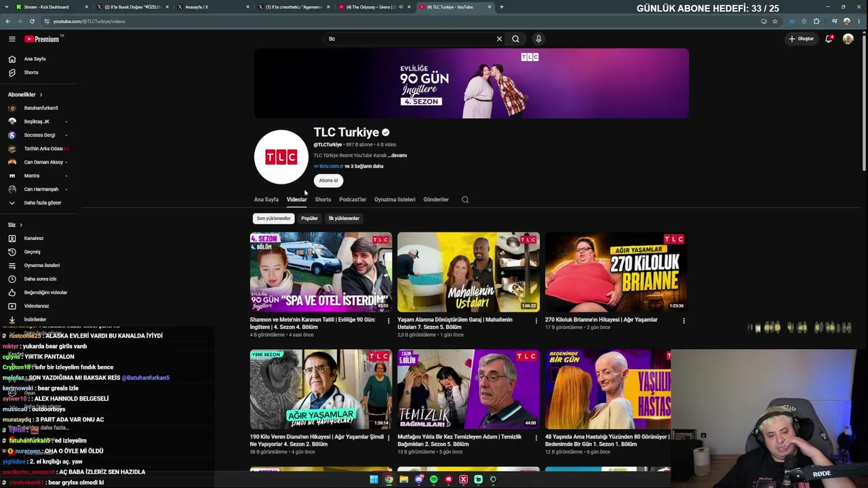Bookmark this page with the star
This screenshot has height=488, width=868.
775,21
